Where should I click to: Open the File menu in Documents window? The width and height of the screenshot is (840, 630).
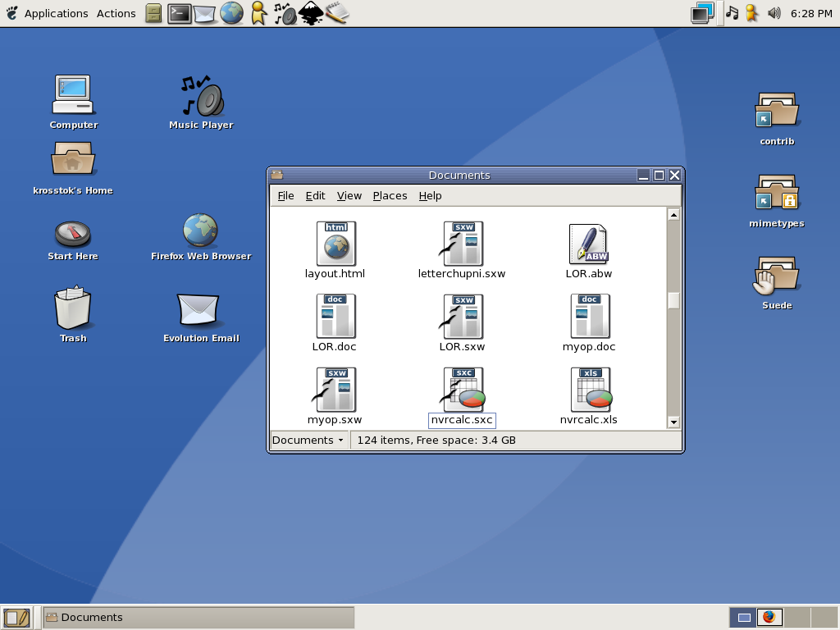coord(285,195)
